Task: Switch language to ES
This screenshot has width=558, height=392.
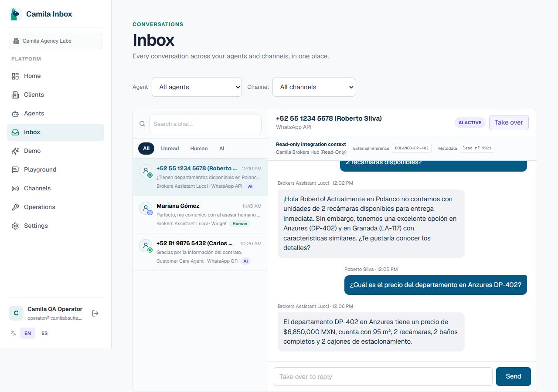Action: (44, 333)
